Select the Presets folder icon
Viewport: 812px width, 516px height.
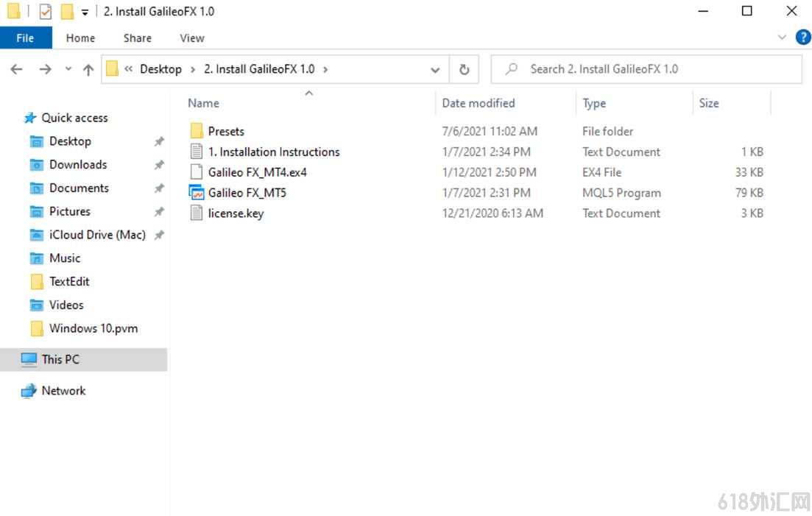[x=197, y=131]
